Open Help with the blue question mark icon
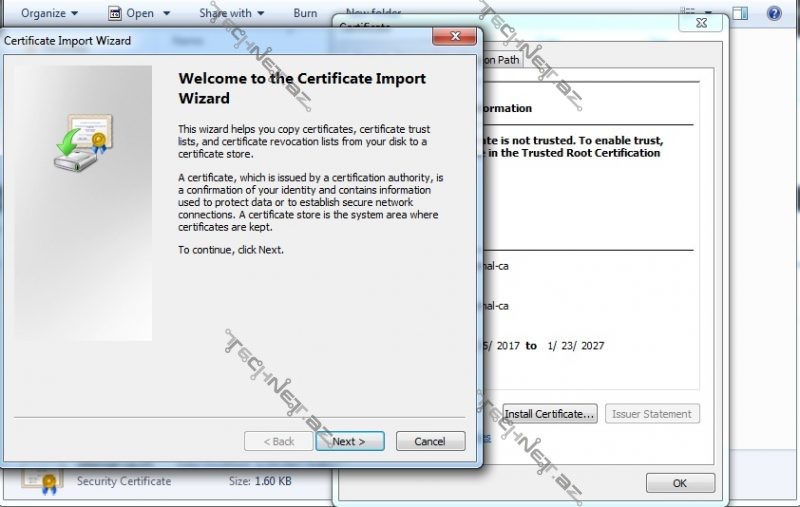Screen dimensions: 800x507 tap(773, 14)
